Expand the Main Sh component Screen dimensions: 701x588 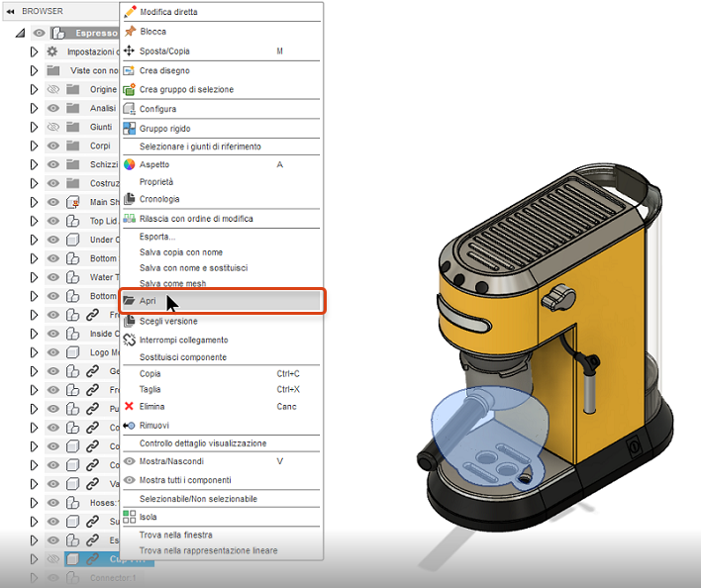click(x=34, y=202)
